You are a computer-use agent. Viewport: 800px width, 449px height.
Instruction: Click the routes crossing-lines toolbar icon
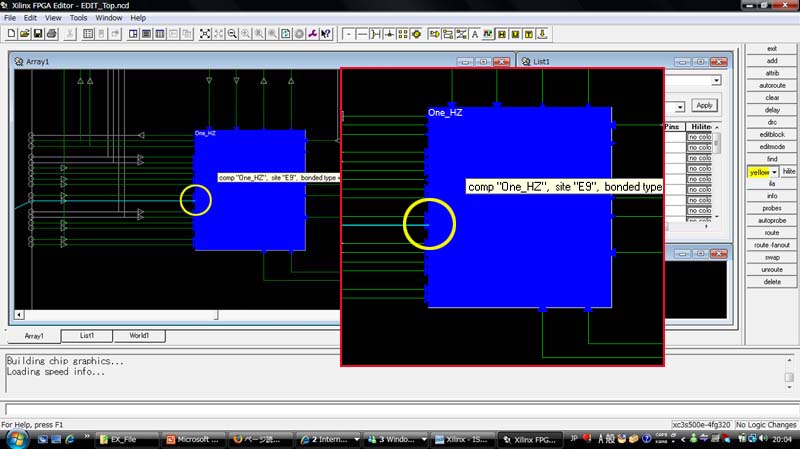click(x=461, y=34)
